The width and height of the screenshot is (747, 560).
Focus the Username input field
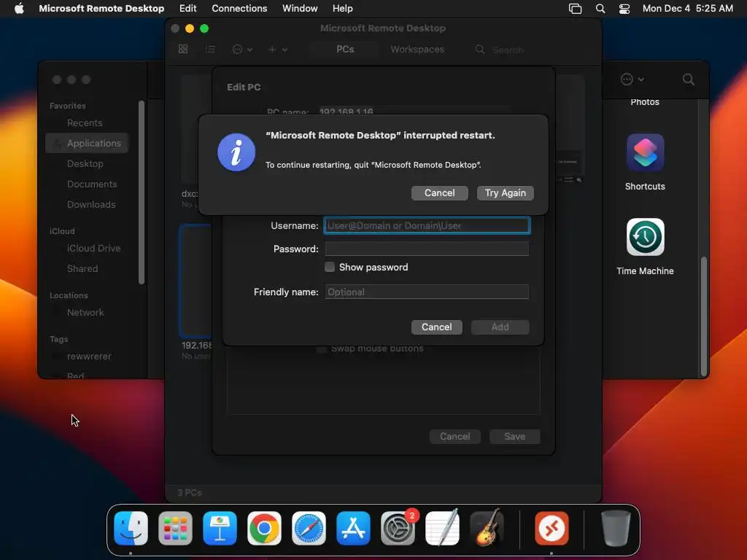point(427,226)
